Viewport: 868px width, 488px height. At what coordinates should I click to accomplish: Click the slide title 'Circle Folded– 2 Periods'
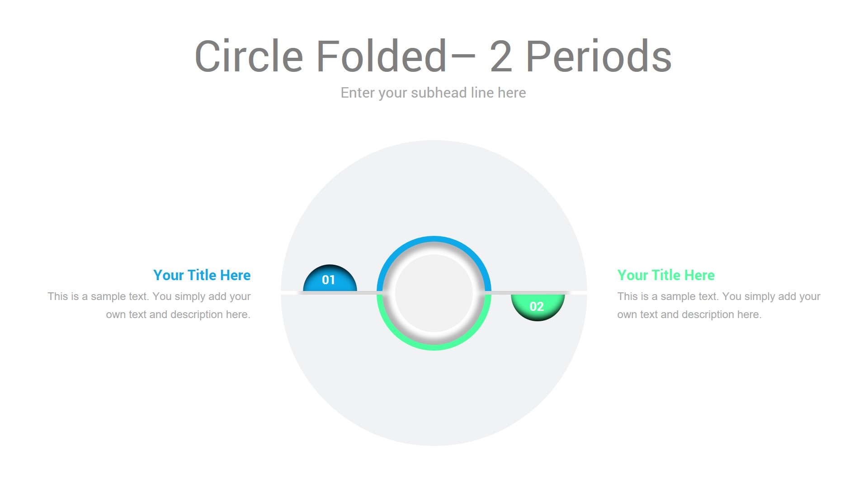[x=433, y=56]
